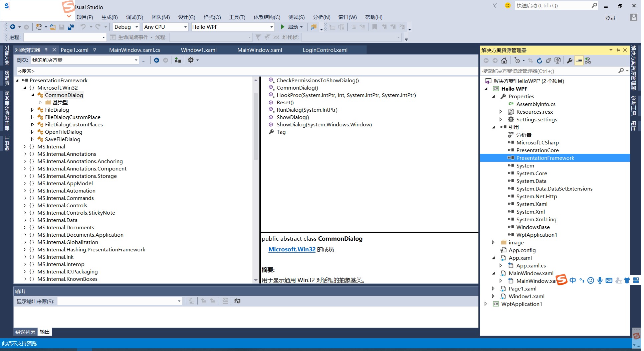The height and width of the screenshot is (351, 644).
Task: Open Object Browser settings gear
Action: (x=191, y=60)
